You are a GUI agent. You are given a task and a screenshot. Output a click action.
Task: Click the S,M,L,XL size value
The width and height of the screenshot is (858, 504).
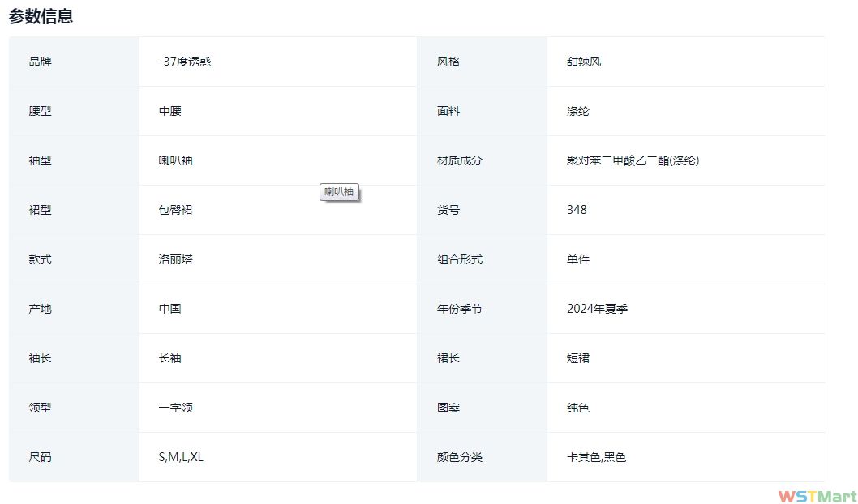click(x=181, y=457)
